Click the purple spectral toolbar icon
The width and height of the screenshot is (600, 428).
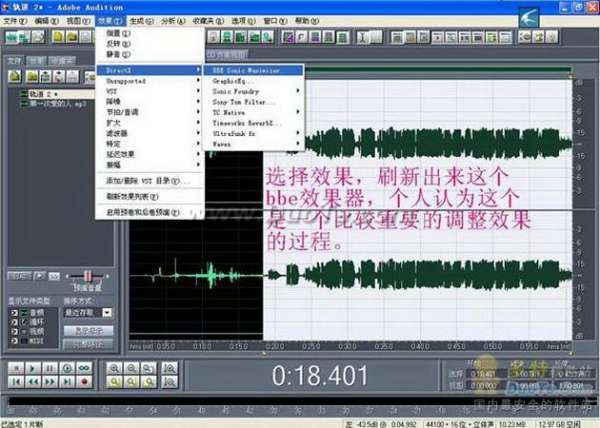coord(288,37)
